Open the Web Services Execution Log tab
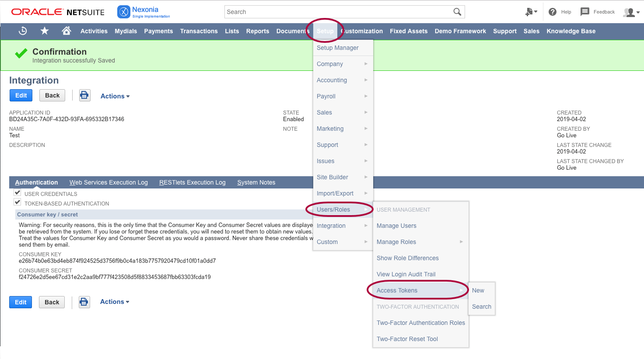 (108, 182)
